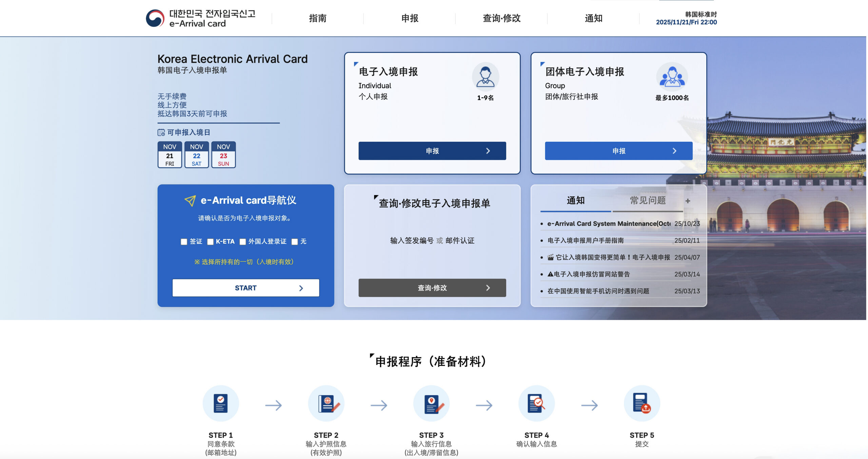Click the Group multi-person icon
This screenshot has width=868, height=459.
[x=672, y=77]
